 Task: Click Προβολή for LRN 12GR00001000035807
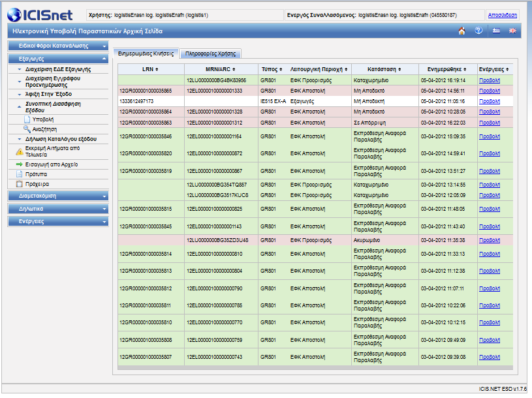(x=490, y=357)
